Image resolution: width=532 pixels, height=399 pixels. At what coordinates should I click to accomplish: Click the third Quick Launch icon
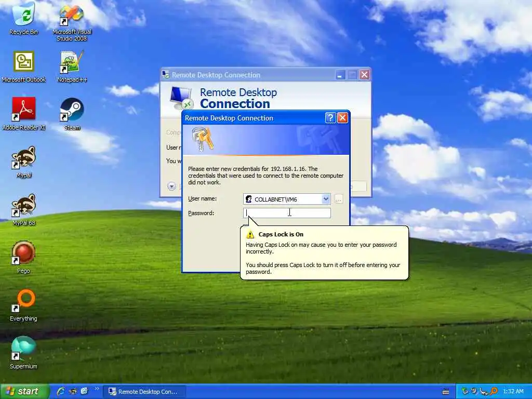click(x=84, y=391)
